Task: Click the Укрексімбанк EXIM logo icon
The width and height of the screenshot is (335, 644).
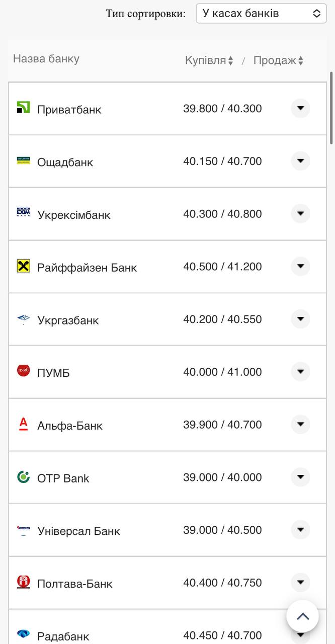Action: (x=23, y=213)
